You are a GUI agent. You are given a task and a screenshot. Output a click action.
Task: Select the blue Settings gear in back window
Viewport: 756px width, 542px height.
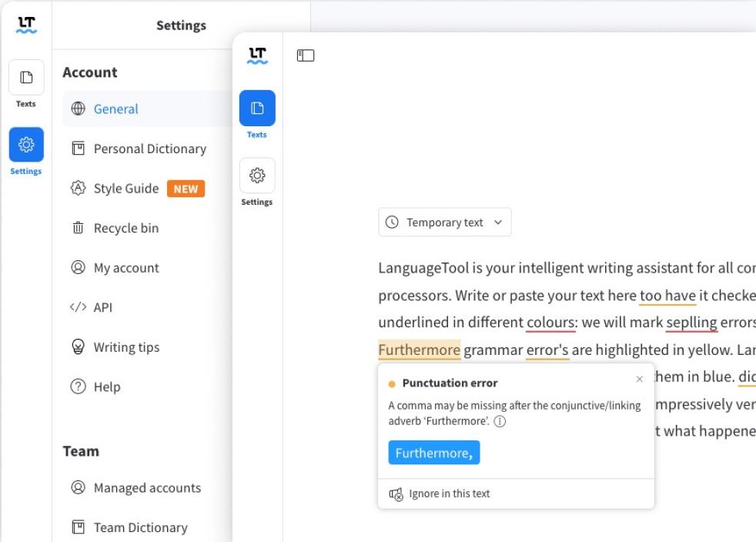point(26,144)
